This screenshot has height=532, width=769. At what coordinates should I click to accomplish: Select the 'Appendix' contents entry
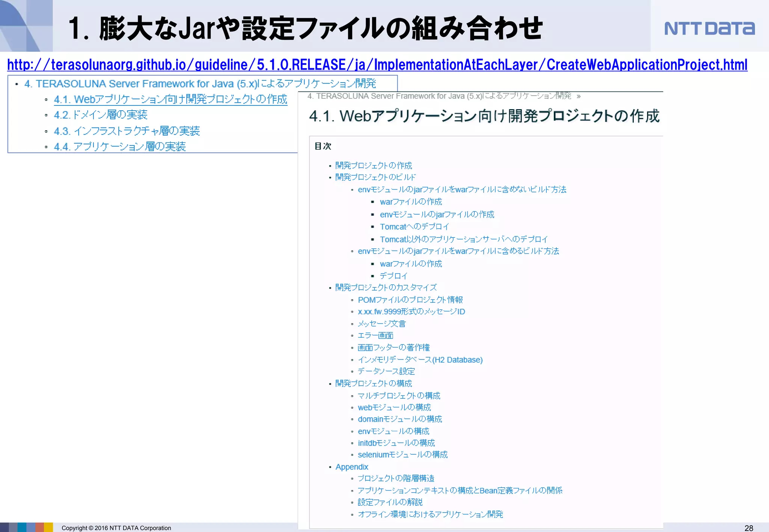point(352,467)
